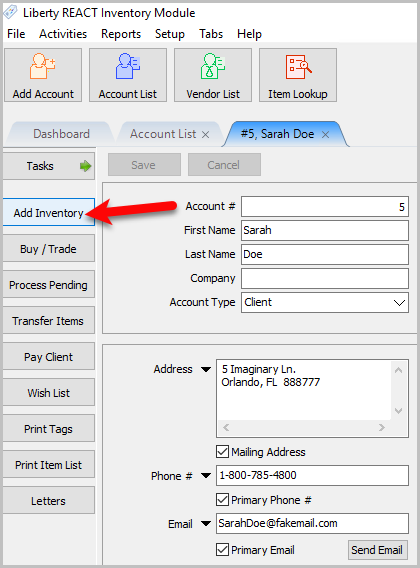Open the File menu
The image size is (420, 568).
pos(16,34)
